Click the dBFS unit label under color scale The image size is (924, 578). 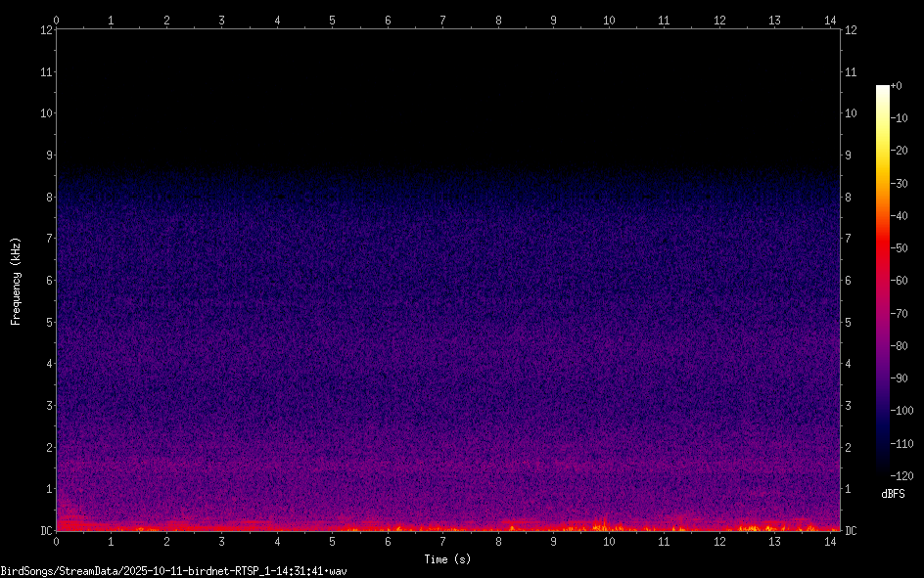(893, 494)
